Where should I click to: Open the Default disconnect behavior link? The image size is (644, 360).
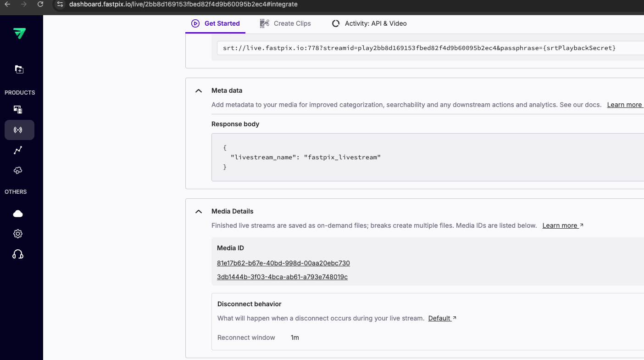[439, 318]
